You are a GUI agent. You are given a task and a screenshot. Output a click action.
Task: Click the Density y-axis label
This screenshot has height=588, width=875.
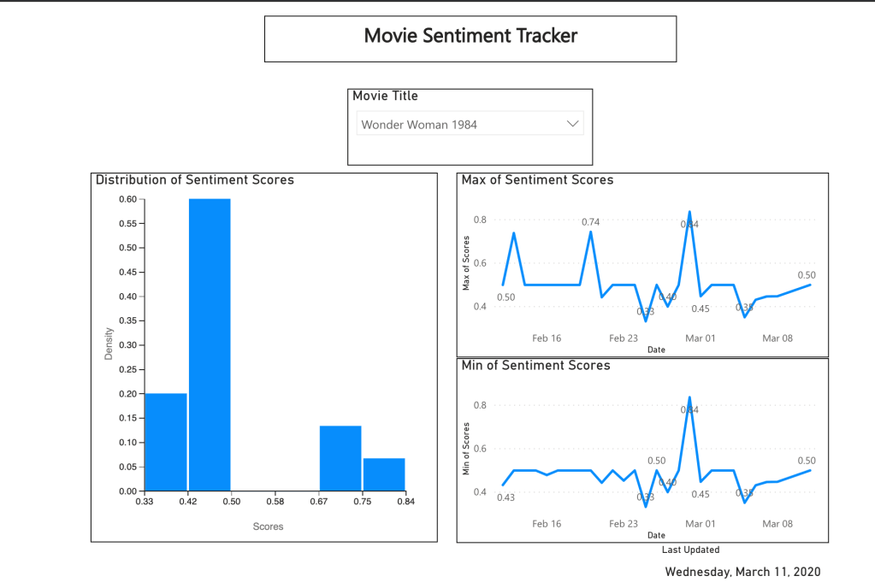tap(109, 344)
